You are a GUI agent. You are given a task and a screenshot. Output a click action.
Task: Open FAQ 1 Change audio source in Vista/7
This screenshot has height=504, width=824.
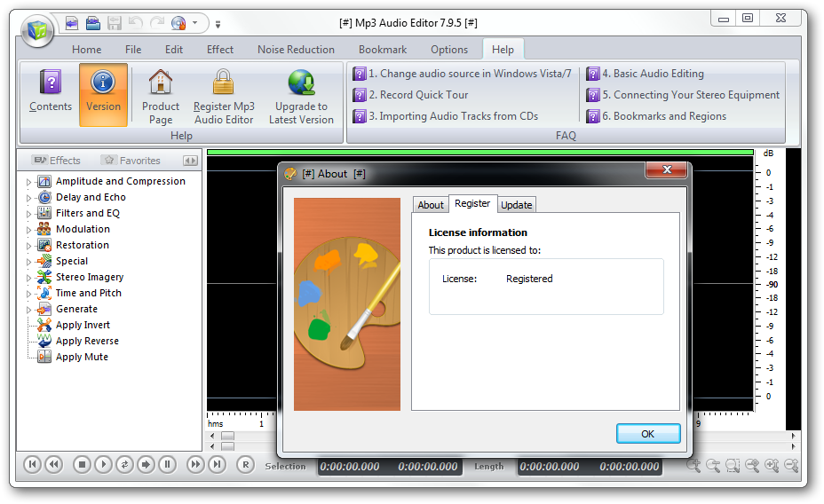point(462,74)
